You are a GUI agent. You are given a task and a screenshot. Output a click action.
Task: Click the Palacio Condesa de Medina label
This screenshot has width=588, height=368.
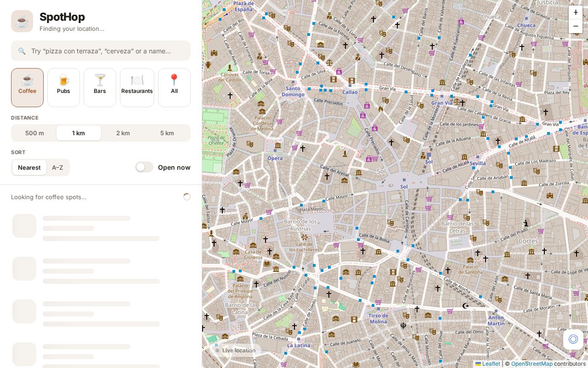(263, 123)
